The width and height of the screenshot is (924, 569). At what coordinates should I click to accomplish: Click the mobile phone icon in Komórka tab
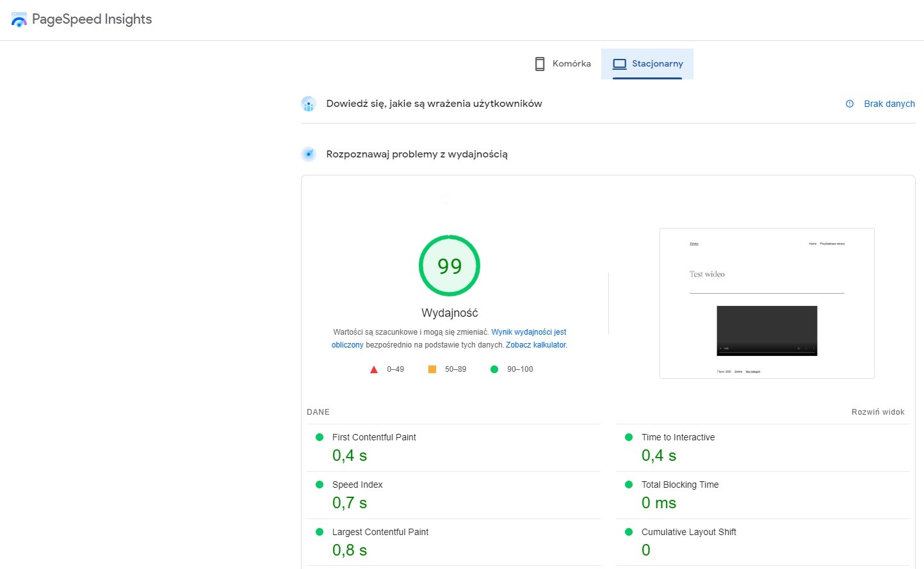click(x=540, y=64)
